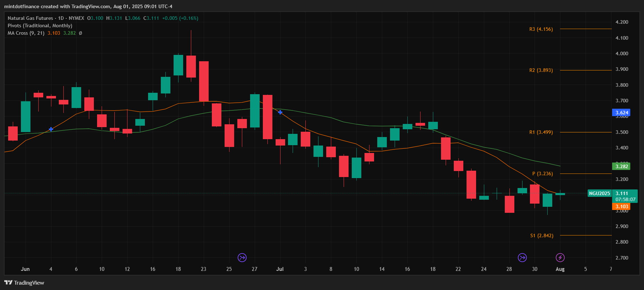644x290 pixels.
Task: Click the H3.131 high value
Action: (x=114, y=18)
